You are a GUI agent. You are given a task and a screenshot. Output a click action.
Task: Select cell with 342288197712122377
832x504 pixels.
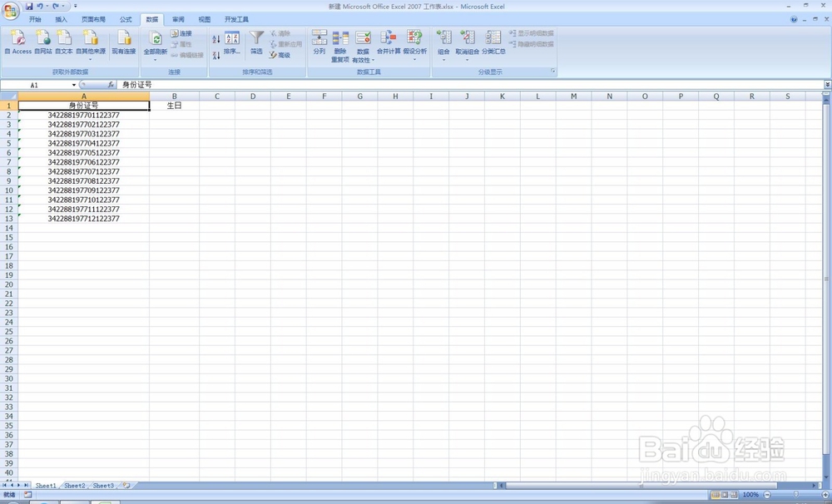coord(84,219)
